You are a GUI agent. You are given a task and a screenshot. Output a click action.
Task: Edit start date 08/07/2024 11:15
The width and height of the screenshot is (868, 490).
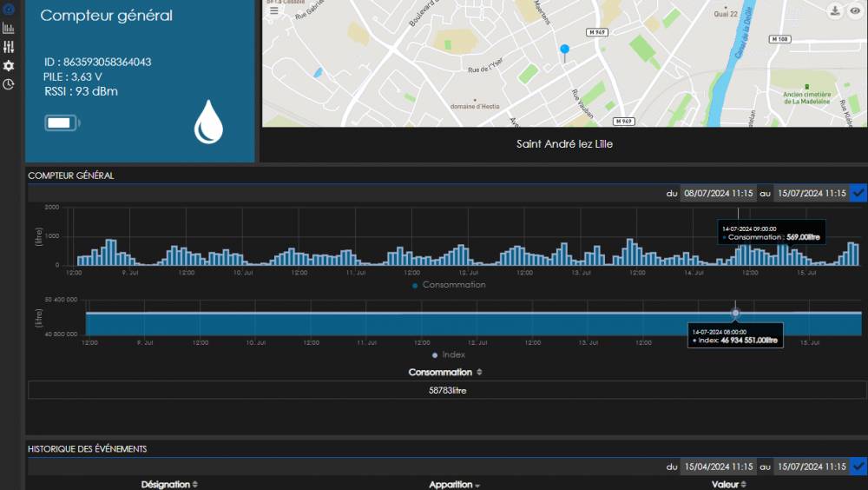[x=718, y=193]
